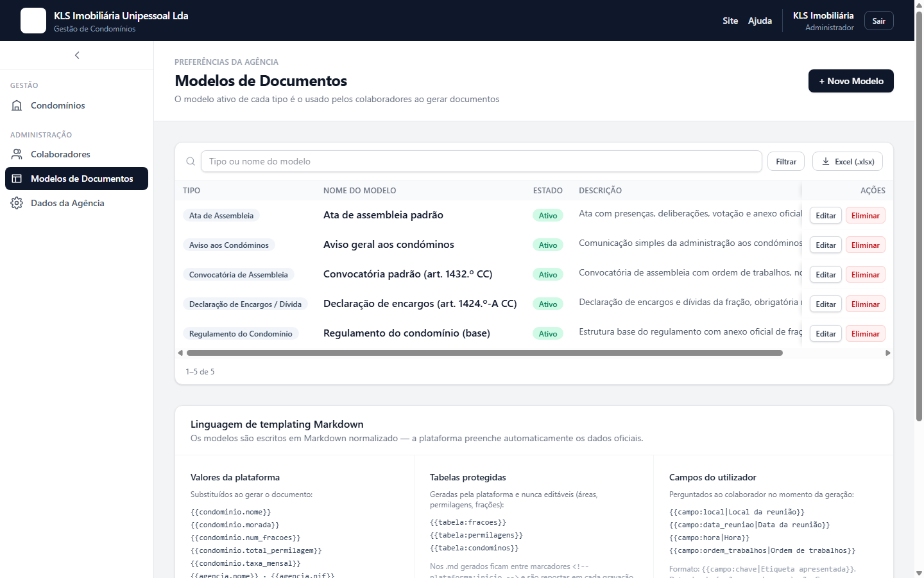Click the search magnifier icon
The width and height of the screenshot is (924, 578).
point(191,161)
